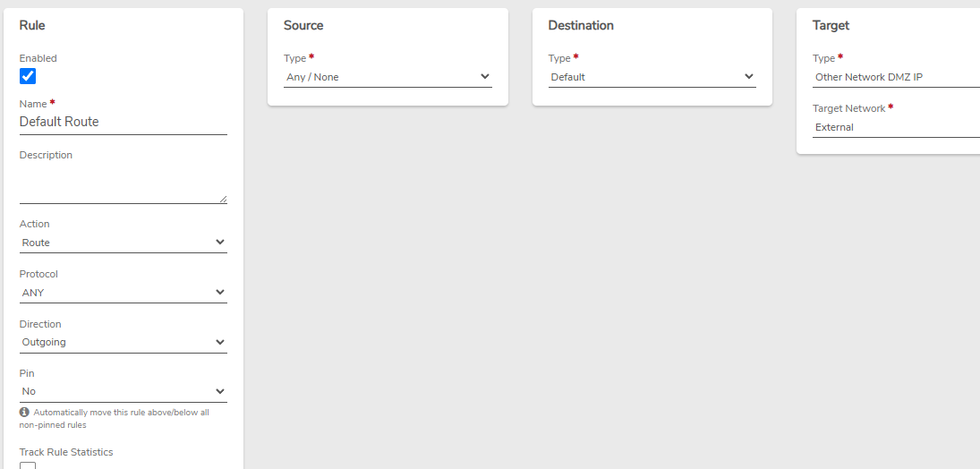Image resolution: width=980 pixels, height=469 pixels.
Task: Click the Rule panel heading
Action: (x=32, y=26)
